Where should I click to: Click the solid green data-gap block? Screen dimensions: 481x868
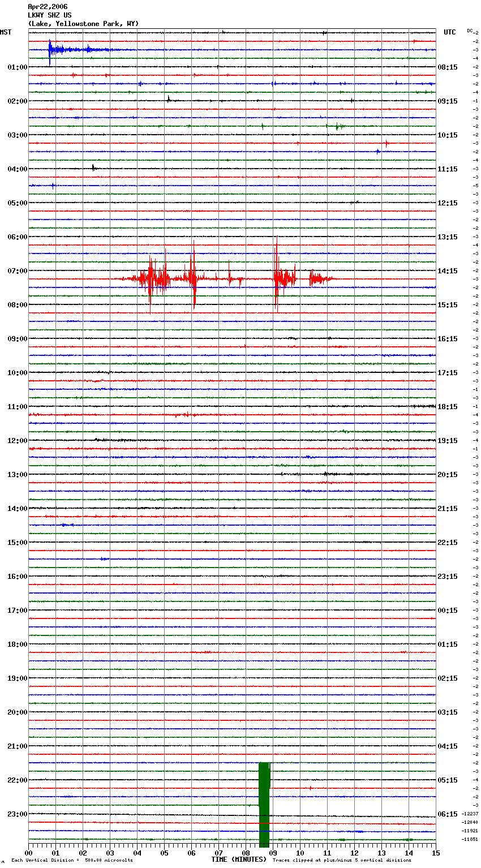[x=264, y=803]
